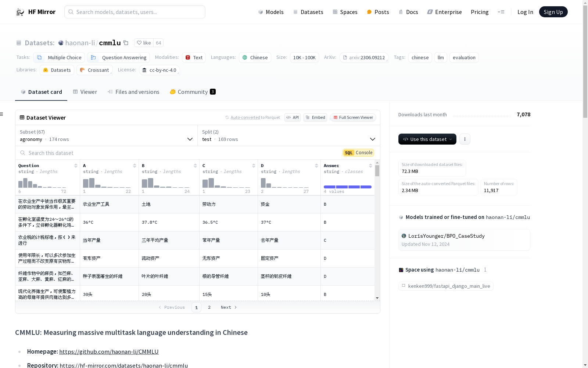Screen dimensions: 588x368
Task: Click the HF Mirror logo icon
Action: tap(20, 12)
